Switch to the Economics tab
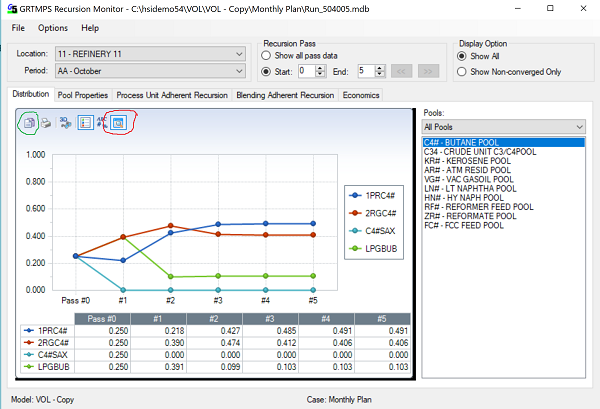The width and height of the screenshot is (600, 409). point(360,95)
